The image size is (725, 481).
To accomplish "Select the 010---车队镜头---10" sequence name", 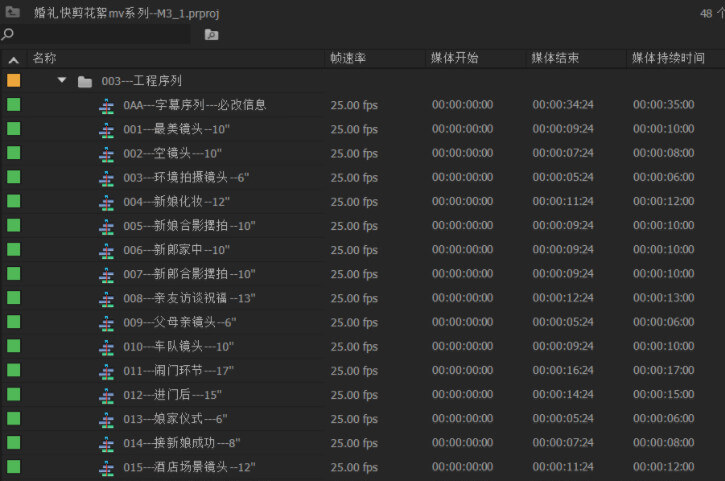I will (178, 346).
